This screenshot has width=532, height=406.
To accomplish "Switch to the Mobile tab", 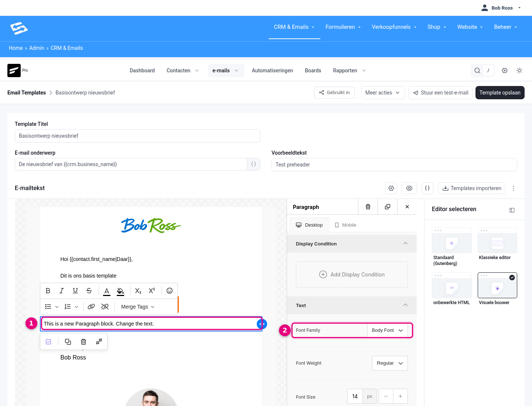I will 345,225.
